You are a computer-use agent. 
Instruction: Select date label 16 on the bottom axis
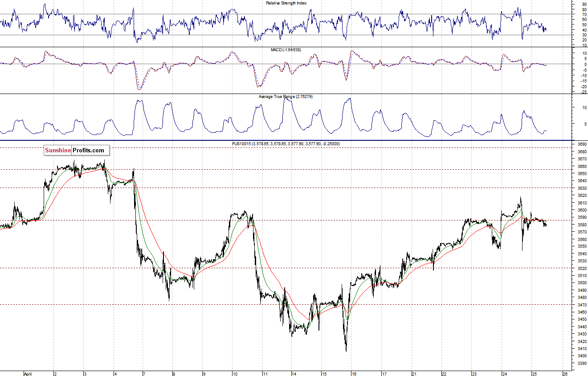[353, 373]
